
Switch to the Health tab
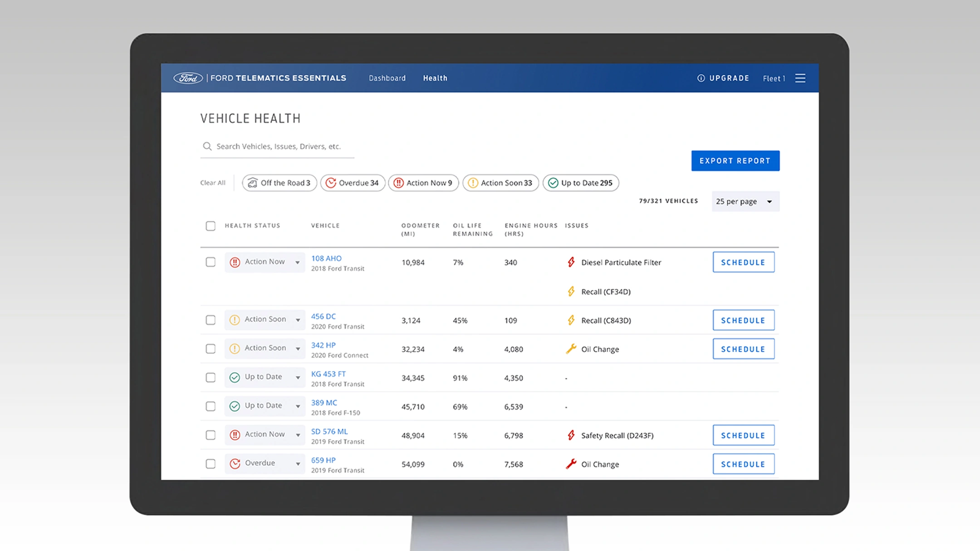[435, 78]
